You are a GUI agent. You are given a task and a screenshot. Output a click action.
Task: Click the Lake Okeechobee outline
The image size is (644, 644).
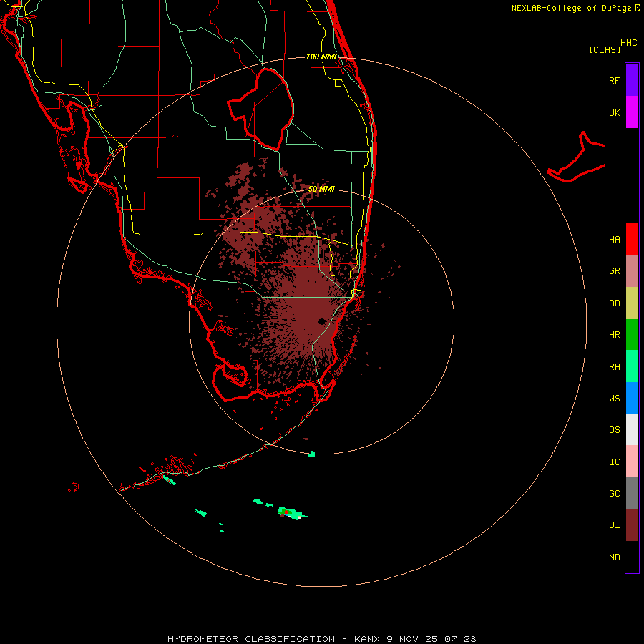(x=262, y=109)
